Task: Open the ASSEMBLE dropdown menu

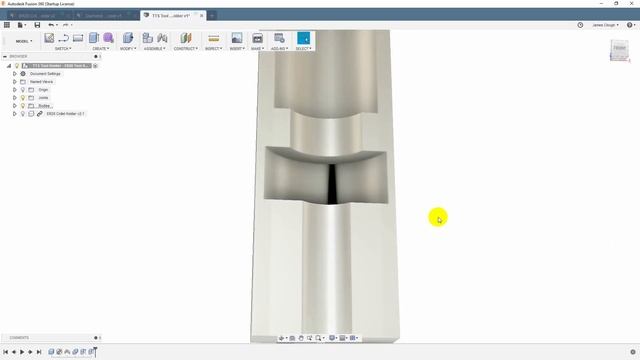Action: 154,49
